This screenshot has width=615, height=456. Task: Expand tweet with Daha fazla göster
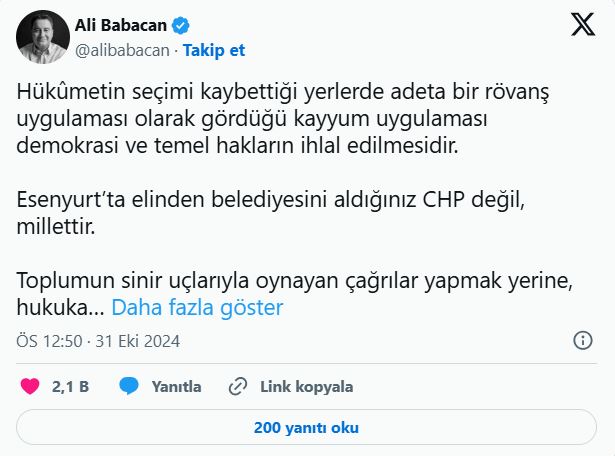click(197, 307)
